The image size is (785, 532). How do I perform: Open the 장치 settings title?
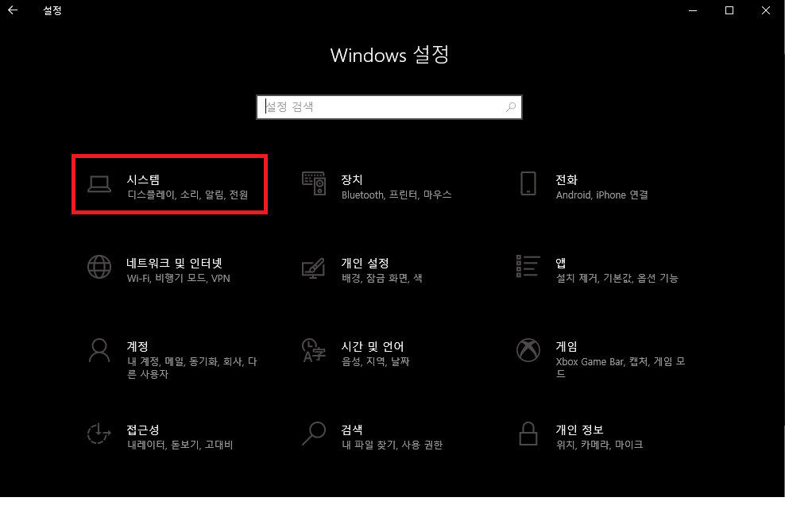[x=352, y=179]
